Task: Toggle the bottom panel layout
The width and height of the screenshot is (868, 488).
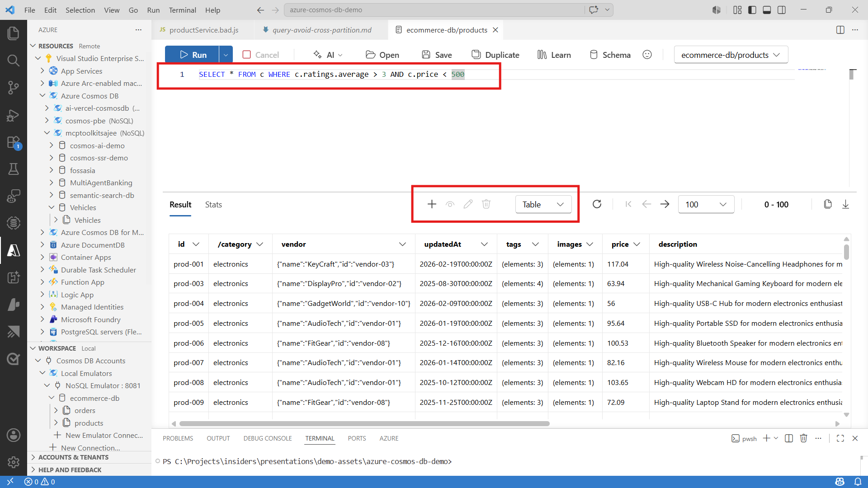Action: 767,10
